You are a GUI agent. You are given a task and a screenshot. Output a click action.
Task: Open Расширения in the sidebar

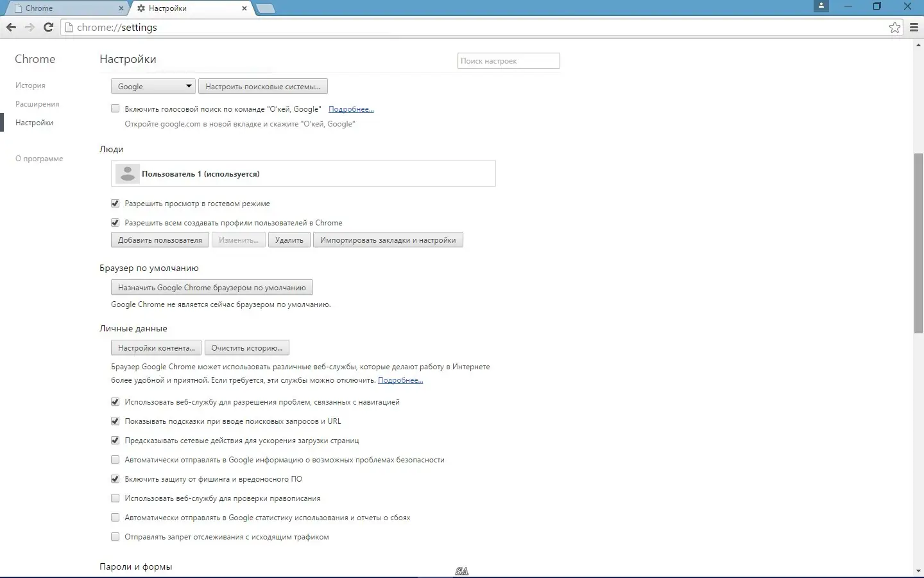(37, 104)
